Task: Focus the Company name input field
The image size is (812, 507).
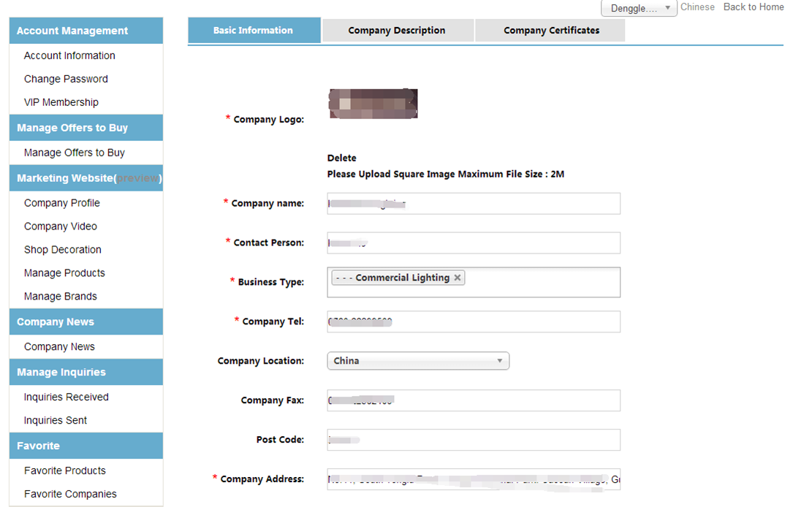Action: (x=474, y=204)
